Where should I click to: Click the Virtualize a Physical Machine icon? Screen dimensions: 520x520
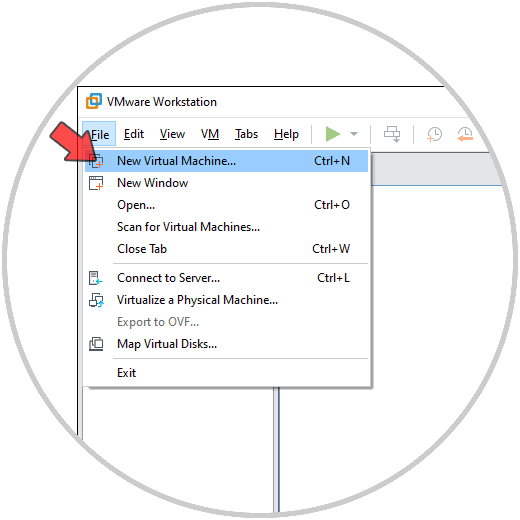click(96, 300)
